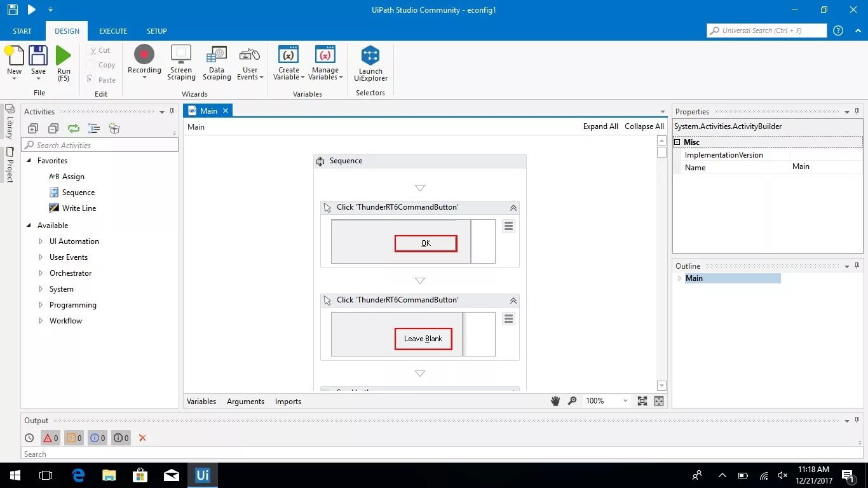Toggle timestamps clock icon in Output
This screenshot has width=868, height=488.
pyautogui.click(x=29, y=438)
